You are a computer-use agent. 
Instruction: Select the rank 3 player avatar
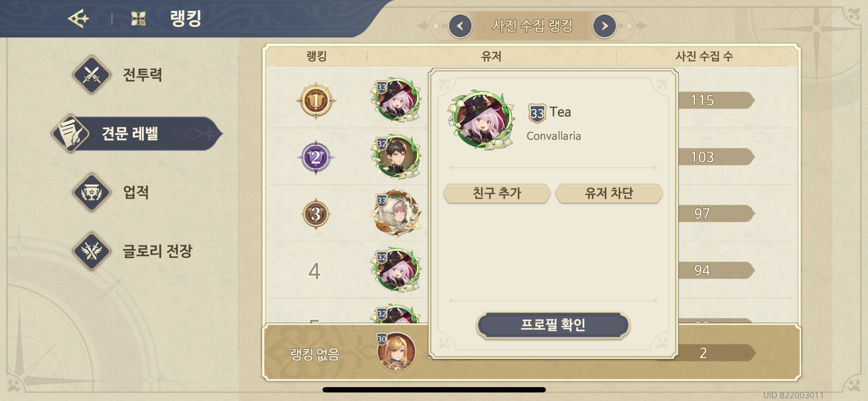pyautogui.click(x=397, y=213)
